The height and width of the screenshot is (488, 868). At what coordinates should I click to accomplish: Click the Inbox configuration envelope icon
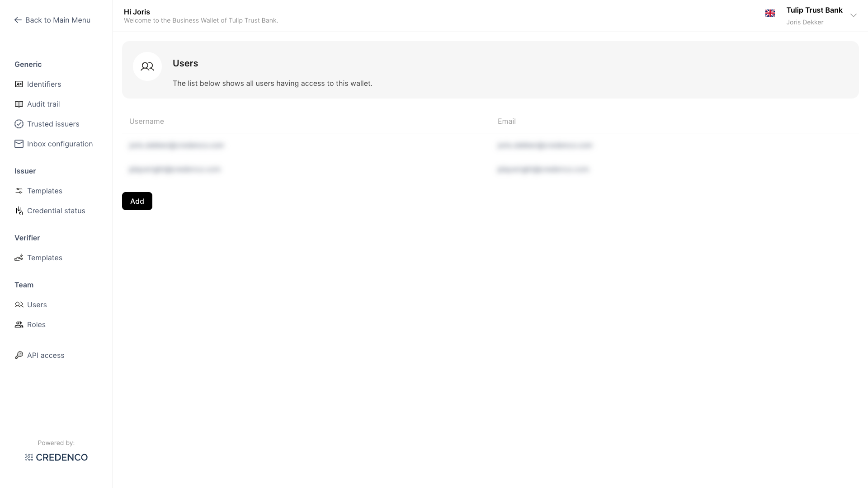(19, 144)
